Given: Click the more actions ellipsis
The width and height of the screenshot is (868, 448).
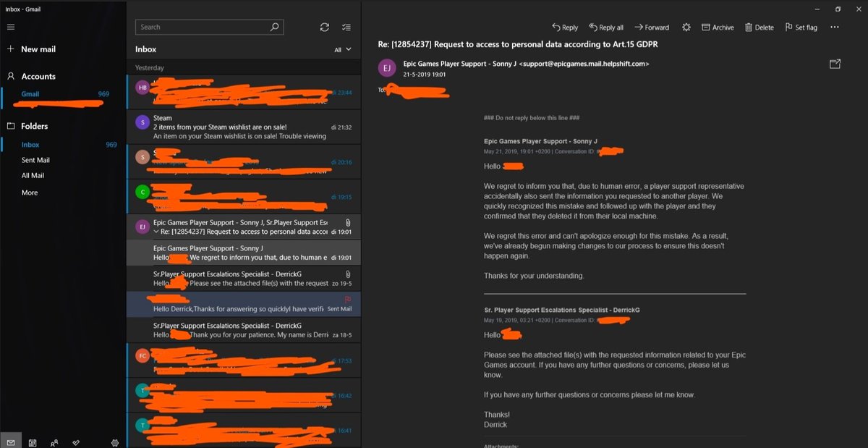Looking at the screenshot, I should click(835, 28).
